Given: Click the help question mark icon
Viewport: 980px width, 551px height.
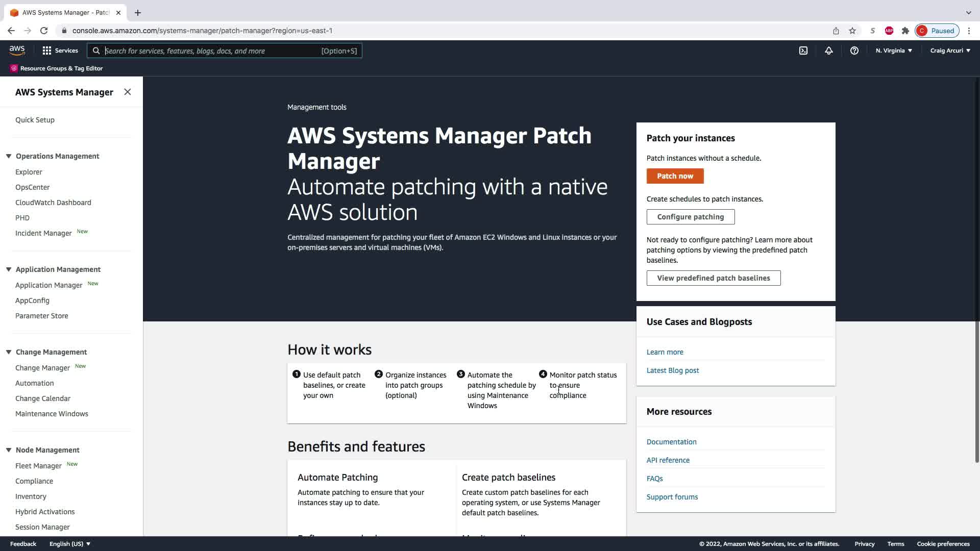Looking at the screenshot, I should pos(854,51).
